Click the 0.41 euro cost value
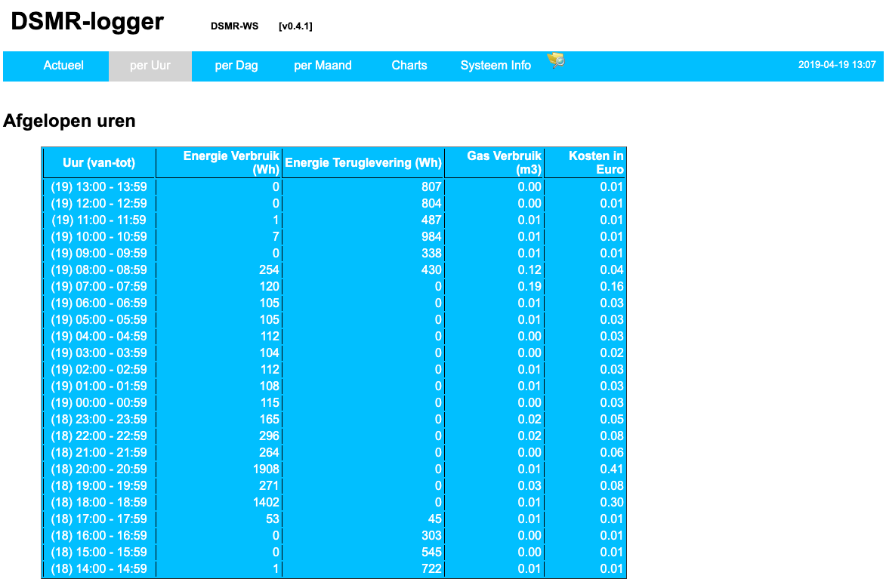The image size is (886, 588). point(611,469)
